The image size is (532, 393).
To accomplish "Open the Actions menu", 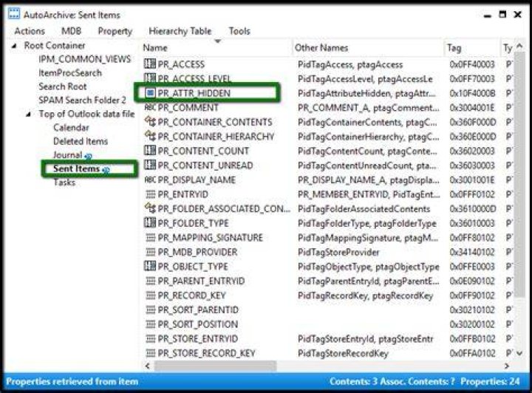I will (x=30, y=31).
